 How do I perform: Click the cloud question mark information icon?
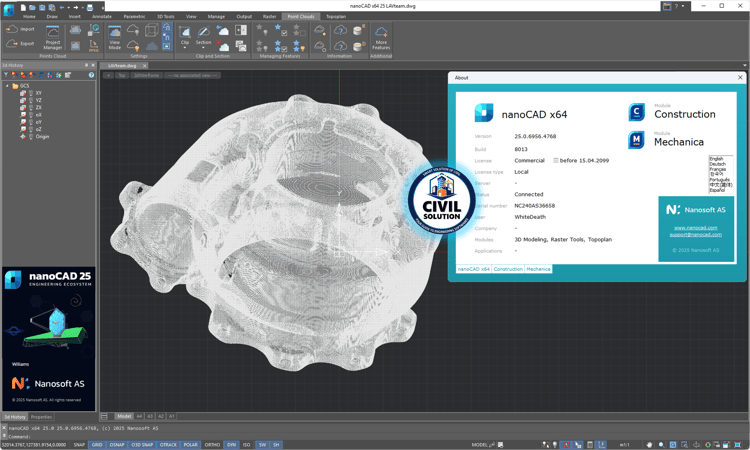coord(340,31)
